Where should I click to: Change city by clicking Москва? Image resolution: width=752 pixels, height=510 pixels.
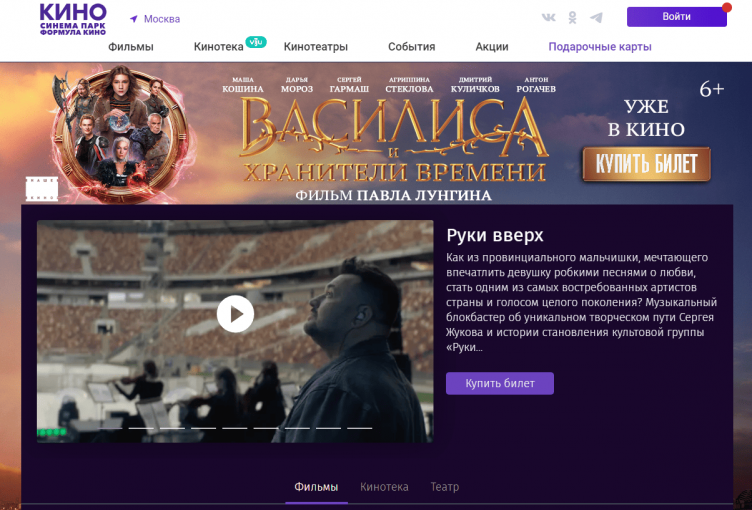point(162,19)
